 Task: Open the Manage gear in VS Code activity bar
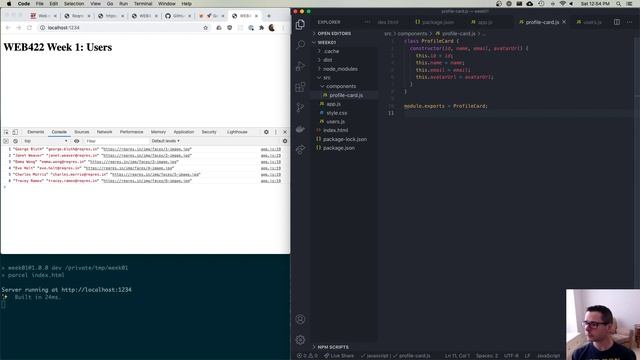pos(300,340)
